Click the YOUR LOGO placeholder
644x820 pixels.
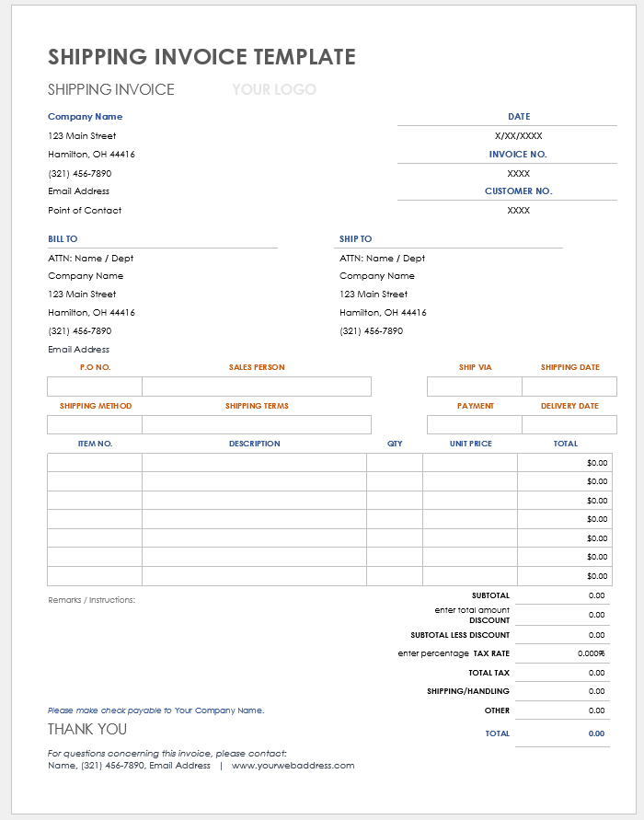click(x=274, y=89)
